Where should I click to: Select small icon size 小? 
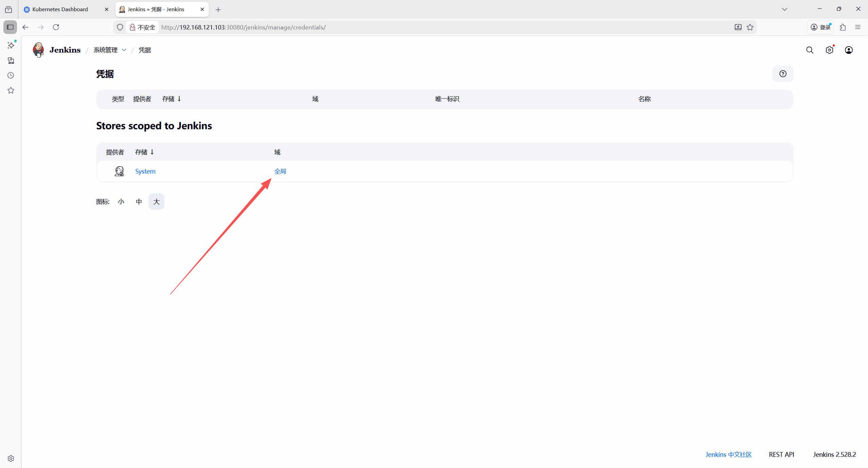(x=121, y=202)
